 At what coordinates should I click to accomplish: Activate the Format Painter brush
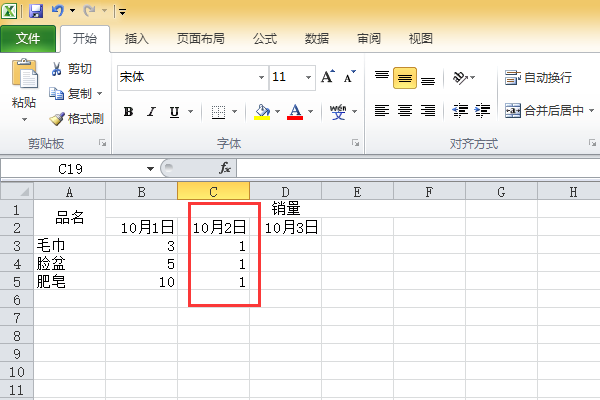click(x=76, y=119)
